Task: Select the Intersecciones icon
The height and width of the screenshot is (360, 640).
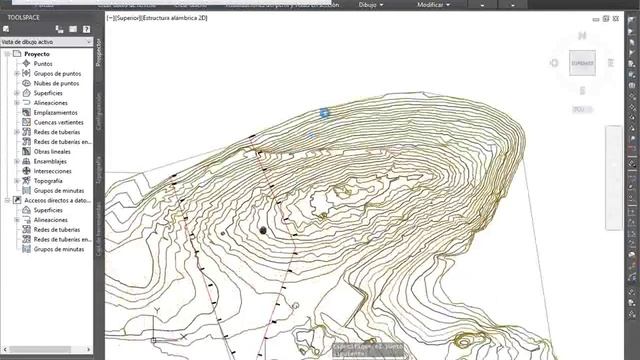Action: point(27,171)
